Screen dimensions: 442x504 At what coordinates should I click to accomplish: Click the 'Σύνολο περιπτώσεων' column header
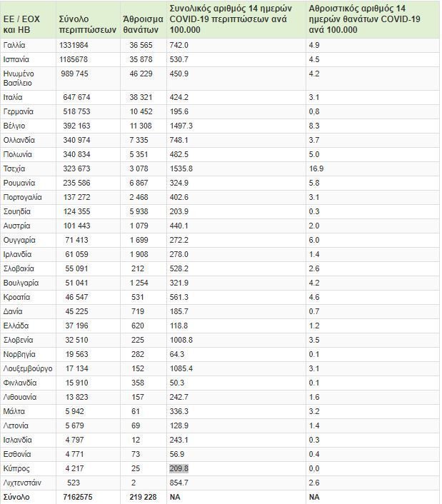click(x=87, y=24)
